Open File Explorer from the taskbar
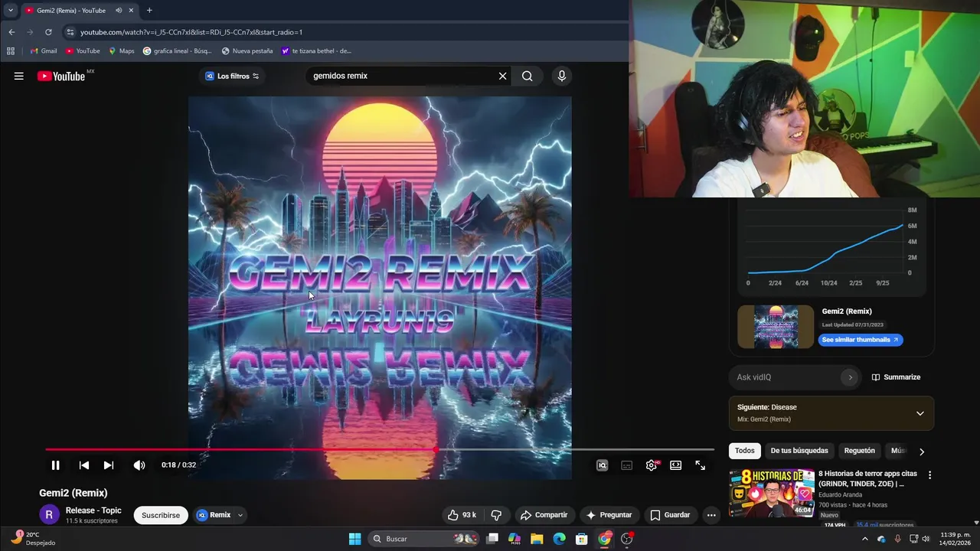Viewport: 980px width, 551px height. (537, 539)
